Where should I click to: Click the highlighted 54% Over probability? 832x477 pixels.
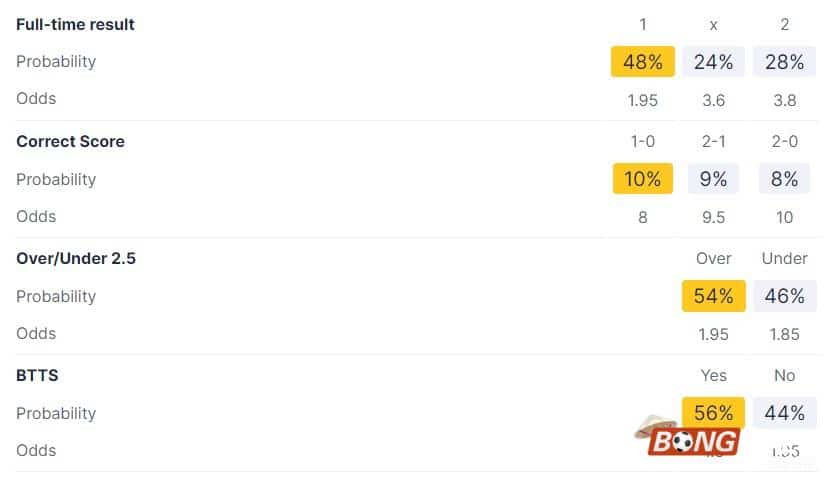(x=713, y=296)
